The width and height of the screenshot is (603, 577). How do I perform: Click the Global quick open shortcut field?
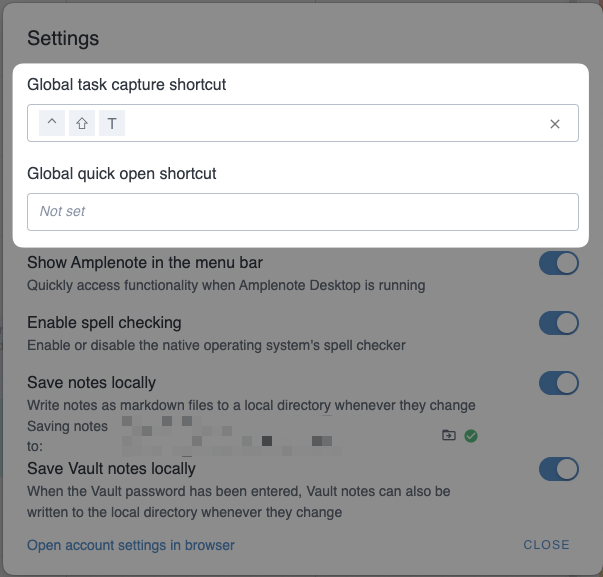(x=302, y=212)
